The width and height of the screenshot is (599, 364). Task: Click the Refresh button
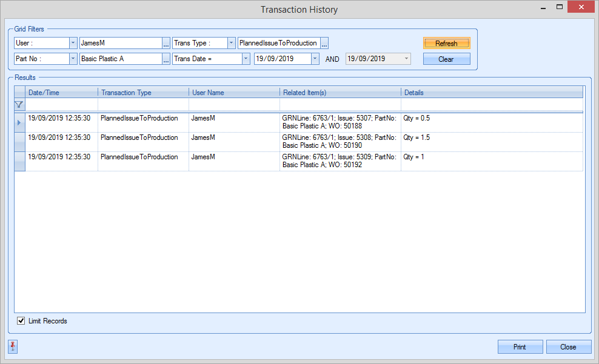[x=446, y=44]
